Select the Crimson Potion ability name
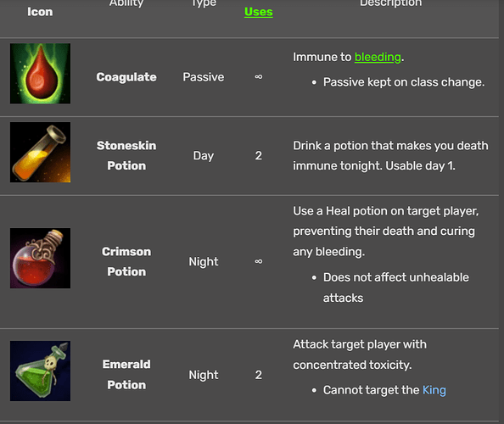This screenshot has width=504, height=424. pyautogui.click(x=126, y=262)
